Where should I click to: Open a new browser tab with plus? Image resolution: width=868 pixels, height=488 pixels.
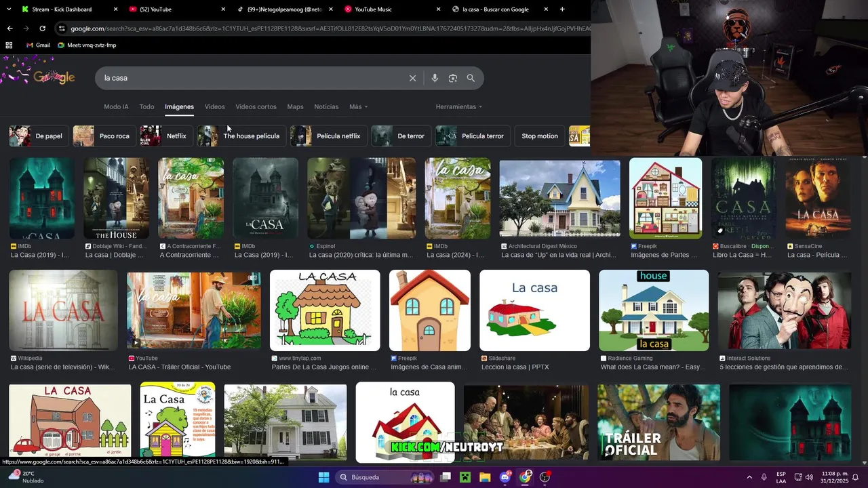tap(562, 9)
